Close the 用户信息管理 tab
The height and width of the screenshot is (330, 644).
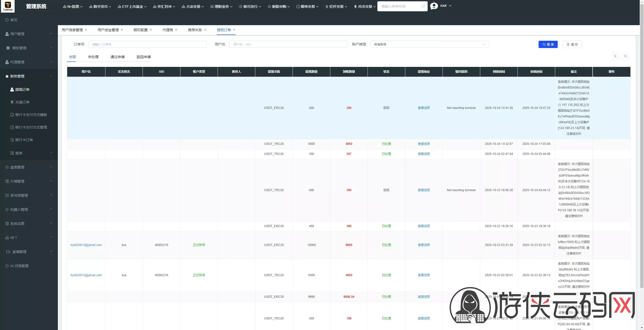coord(86,30)
